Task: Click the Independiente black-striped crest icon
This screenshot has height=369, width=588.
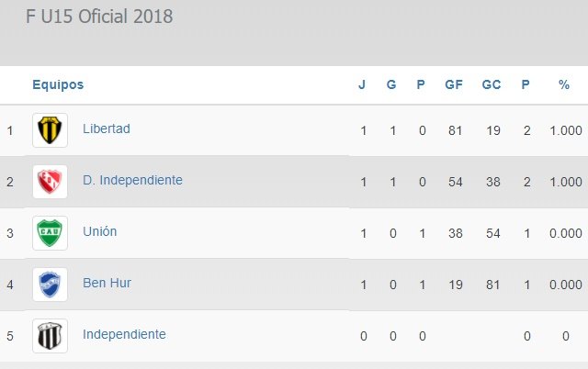Action: click(50, 335)
